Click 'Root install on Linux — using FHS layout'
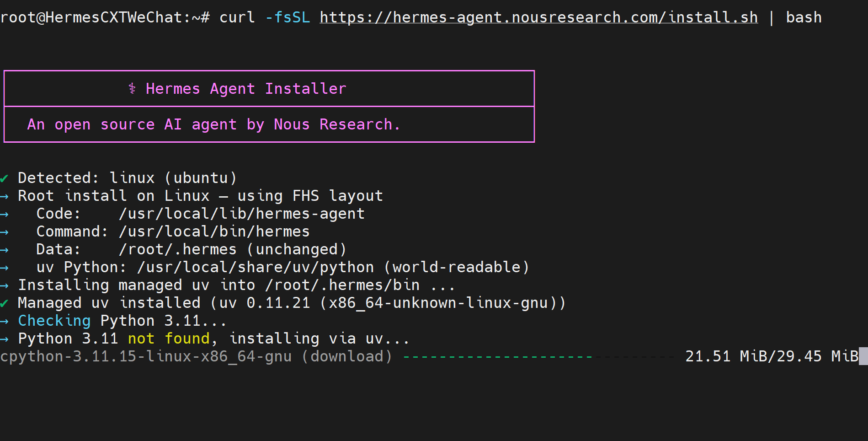Image resolution: width=868 pixels, height=441 pixels. click(200, 196)
